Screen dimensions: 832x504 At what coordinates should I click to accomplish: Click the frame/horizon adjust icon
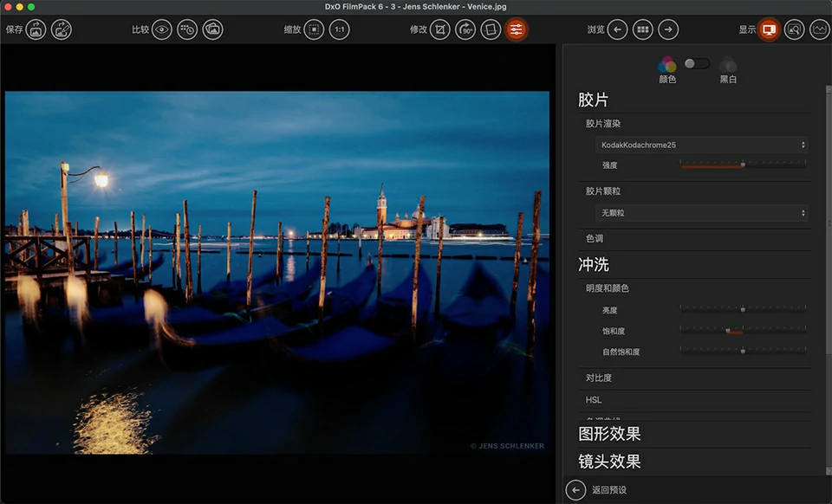491,29
